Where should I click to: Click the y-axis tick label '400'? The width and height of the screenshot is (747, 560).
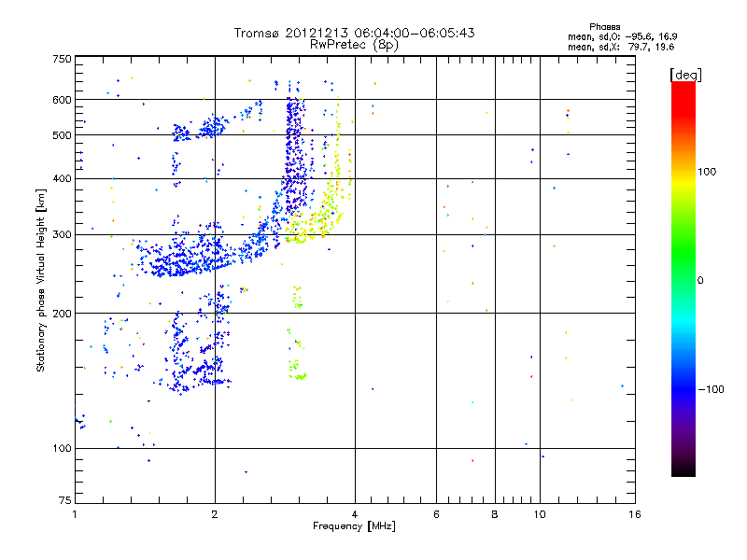pyautogui.click(x=63, y=178)
